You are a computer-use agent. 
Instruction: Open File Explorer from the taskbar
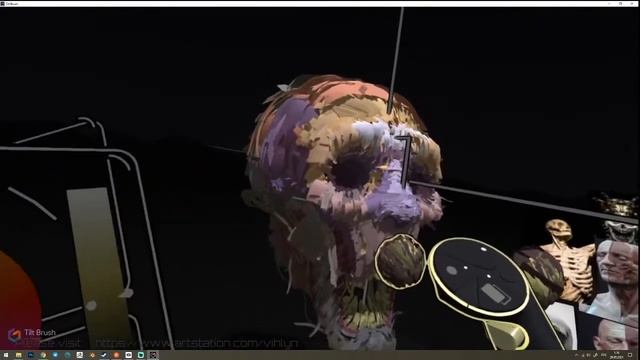click(x=18, y=355)
